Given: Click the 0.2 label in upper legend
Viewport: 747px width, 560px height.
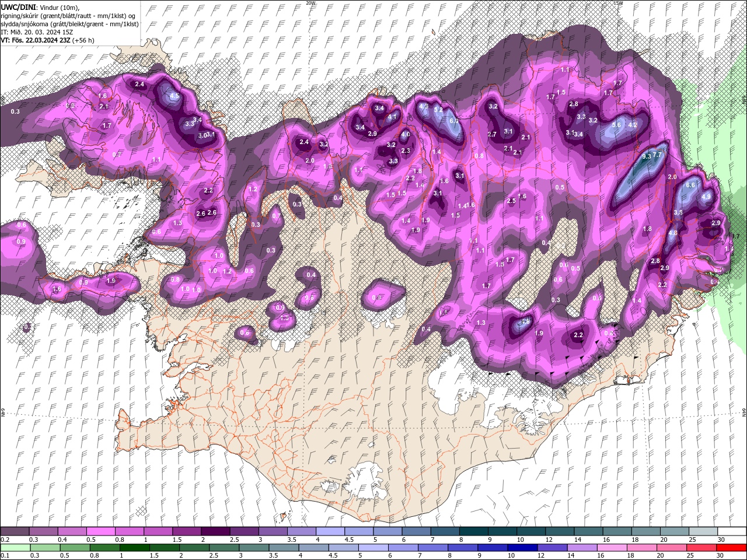Looking at the screenshot, I should (x=5, y=540).
